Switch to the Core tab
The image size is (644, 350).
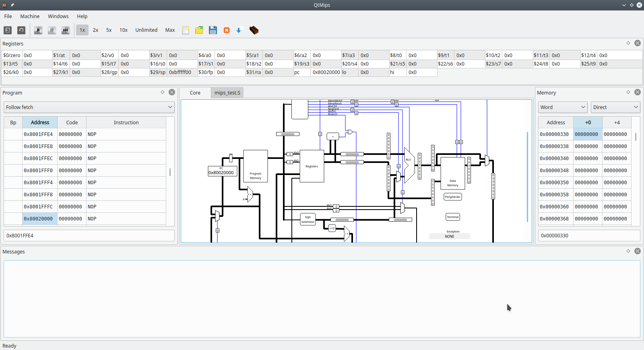195,93
